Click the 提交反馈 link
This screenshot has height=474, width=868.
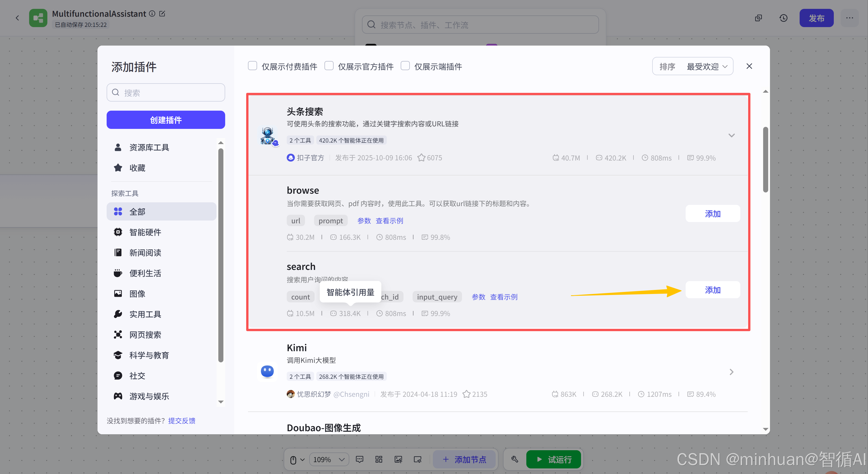click(x=182, y=420)
